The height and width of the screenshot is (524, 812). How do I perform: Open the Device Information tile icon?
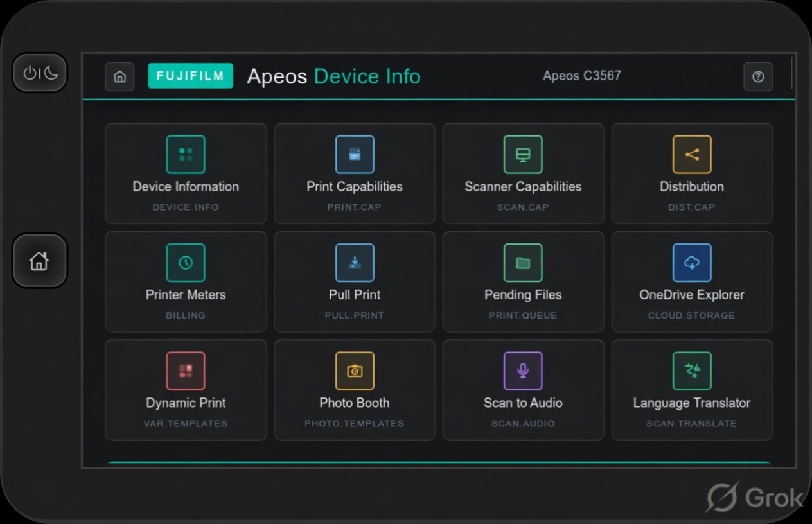[186, 154]
